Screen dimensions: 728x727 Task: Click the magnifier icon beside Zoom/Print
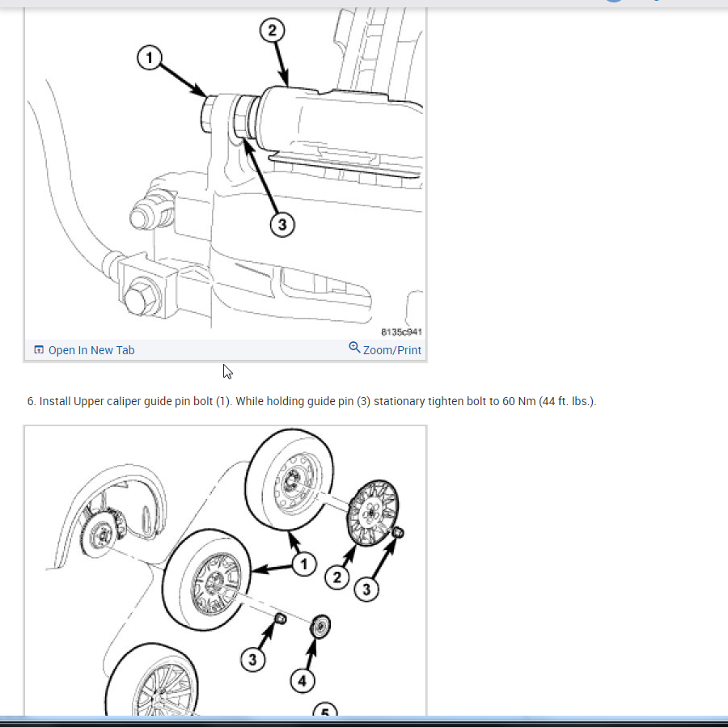[354, 347]
